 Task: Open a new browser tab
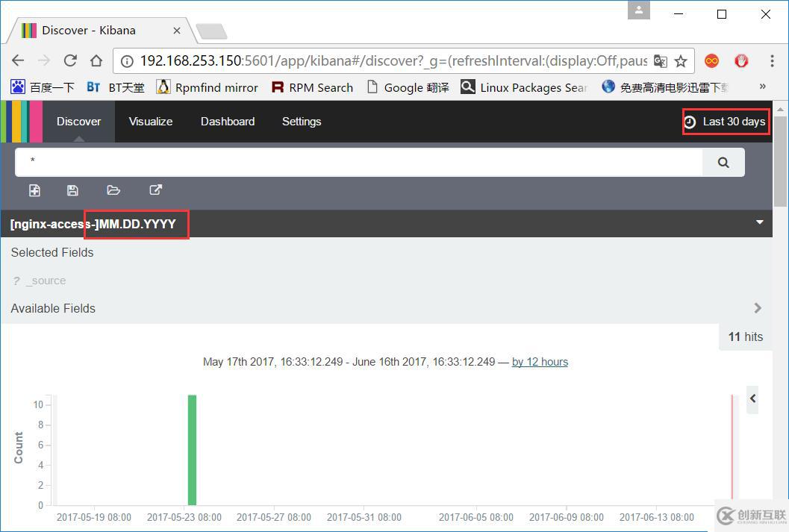point(211,31)
